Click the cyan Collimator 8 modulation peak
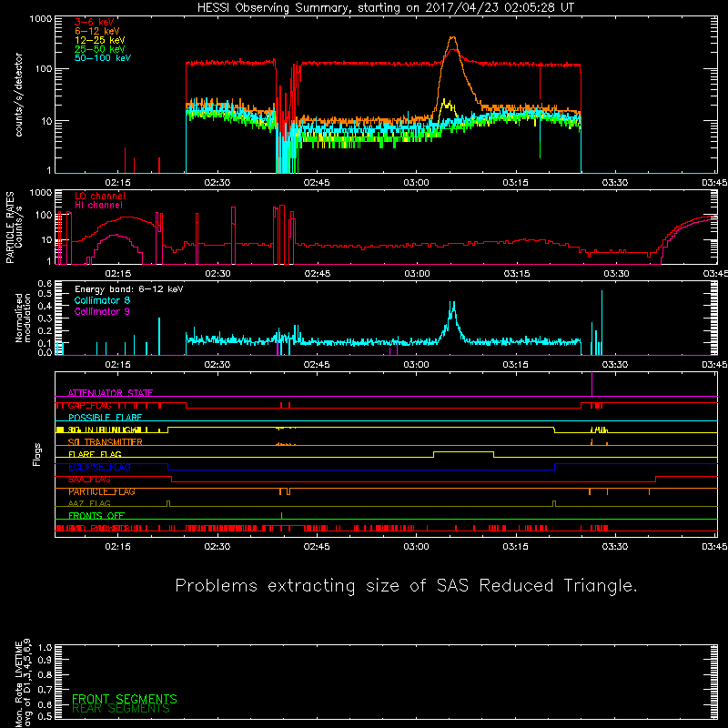This screenshot has height=728, width=728. point(452,304)
